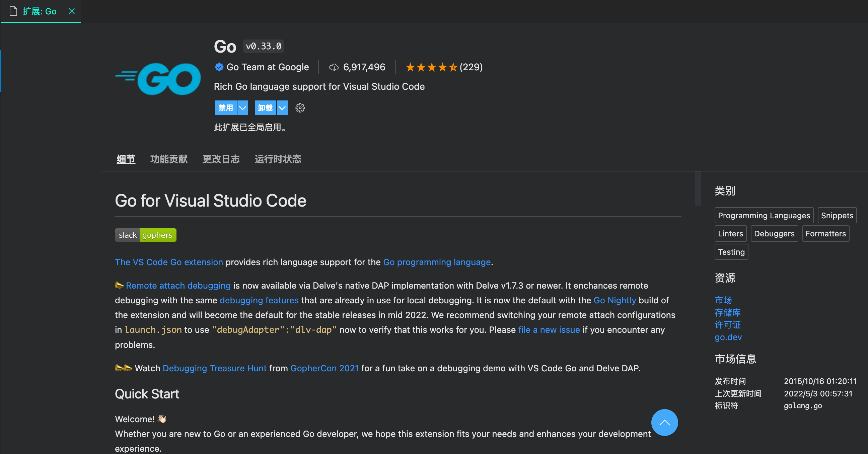Select the Debuggers category tag
This screenshot has height=454, width=868.
click(x=774, y=234)
